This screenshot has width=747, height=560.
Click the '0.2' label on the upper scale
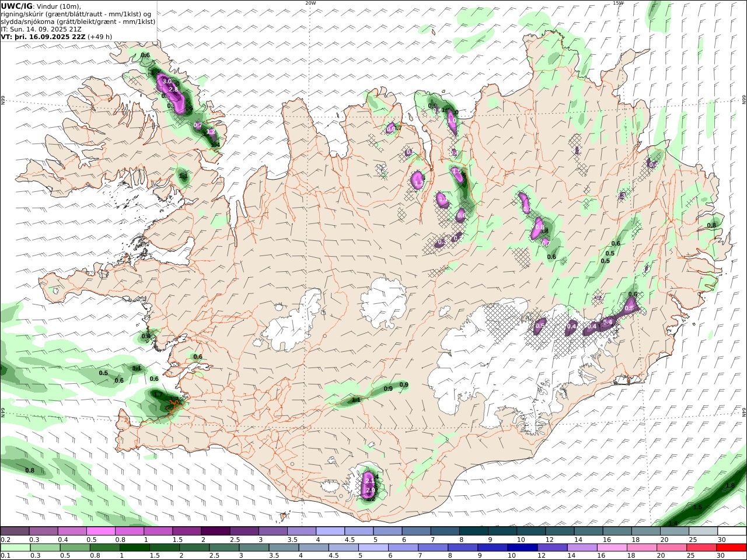pos(5,540)
